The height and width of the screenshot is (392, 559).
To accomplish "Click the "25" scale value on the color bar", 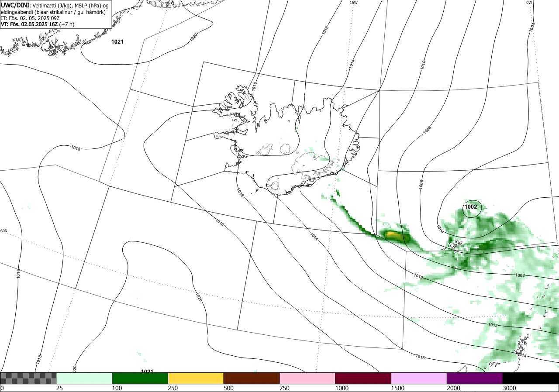I will (59, 388).
